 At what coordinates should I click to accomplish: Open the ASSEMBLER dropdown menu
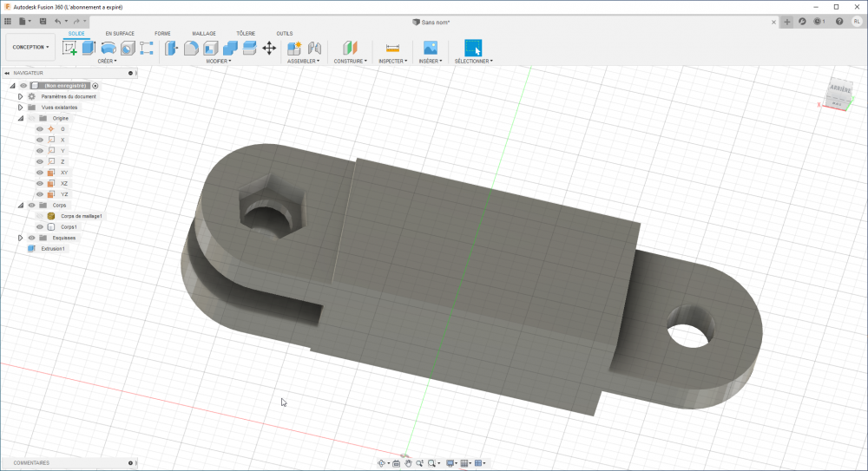click(303, 61)
